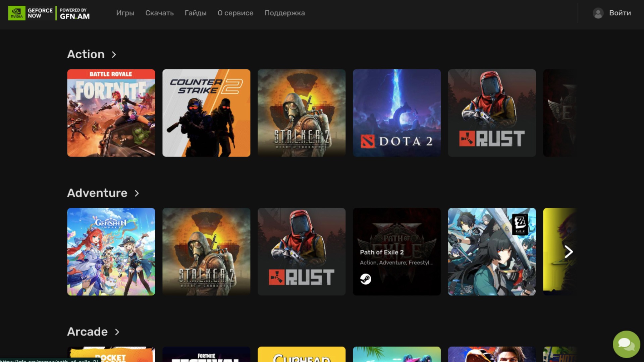Open Rust card in Adventure row

[302, 252]
